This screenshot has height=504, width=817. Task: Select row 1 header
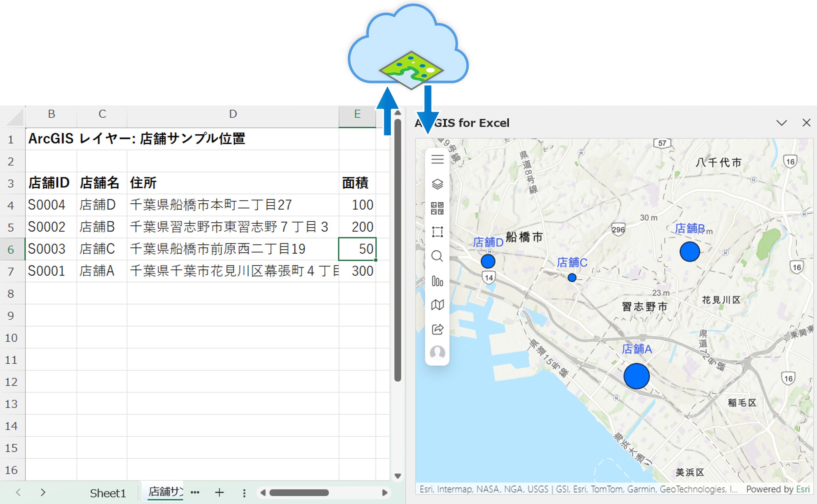tap(12, 139)
